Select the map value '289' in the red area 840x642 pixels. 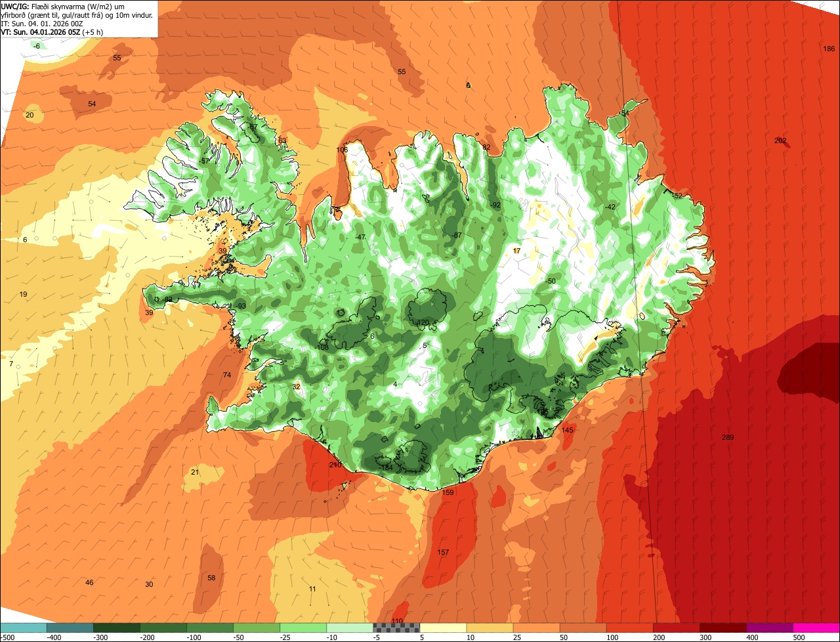pos(727,438)
